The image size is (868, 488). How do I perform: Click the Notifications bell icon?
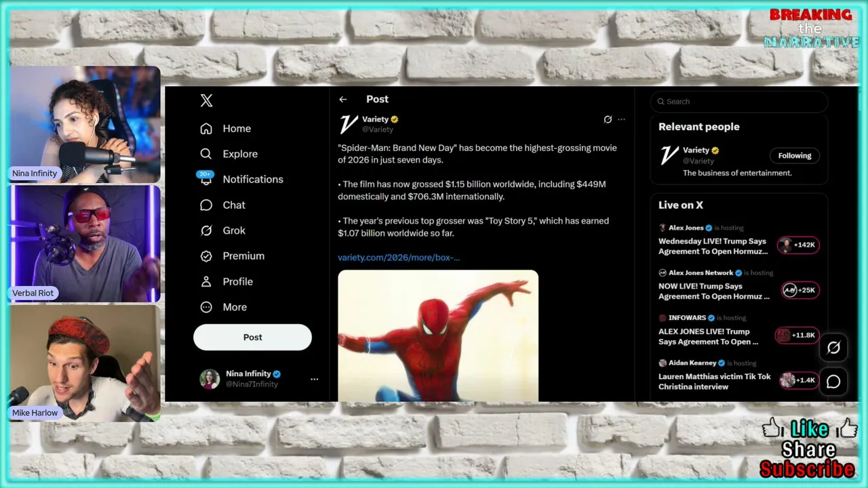tap(206, 180)
